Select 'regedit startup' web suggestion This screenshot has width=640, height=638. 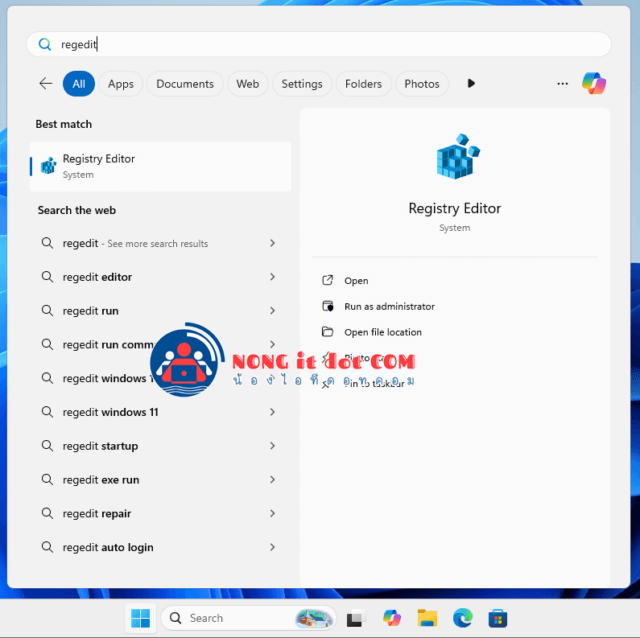point(160,446)
